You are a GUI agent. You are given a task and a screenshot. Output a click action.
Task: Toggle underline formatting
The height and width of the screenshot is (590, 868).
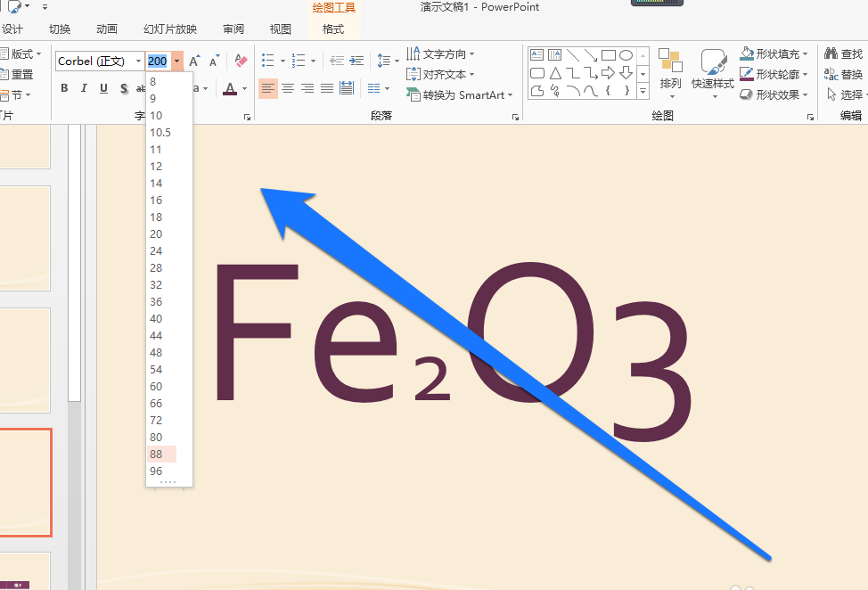[103, 88]
